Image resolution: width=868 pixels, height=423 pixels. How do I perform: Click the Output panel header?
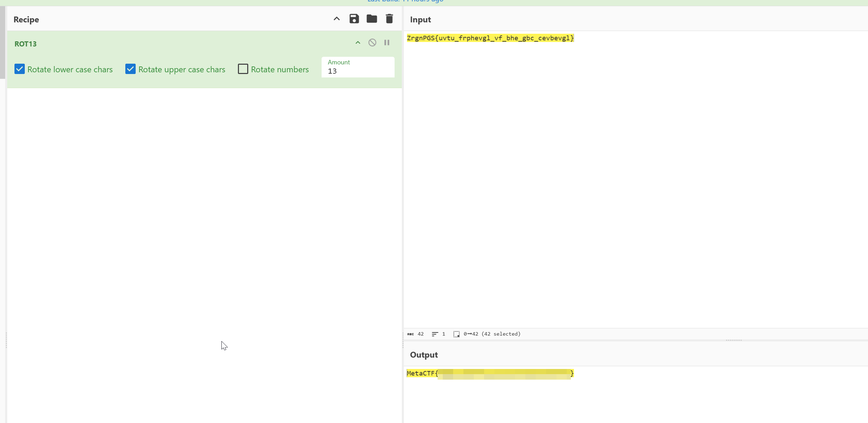tap(423, 355)
